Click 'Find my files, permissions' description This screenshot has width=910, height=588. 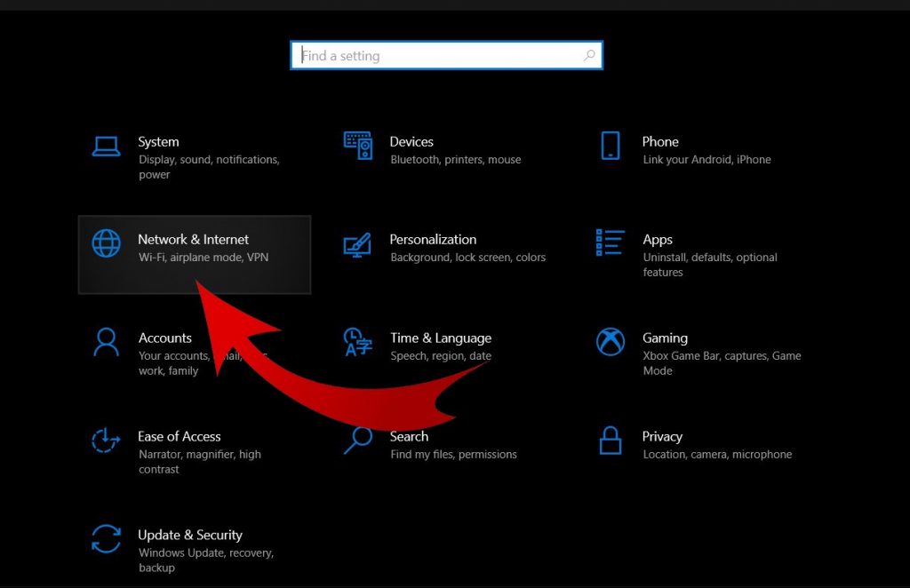click(453, 454)
